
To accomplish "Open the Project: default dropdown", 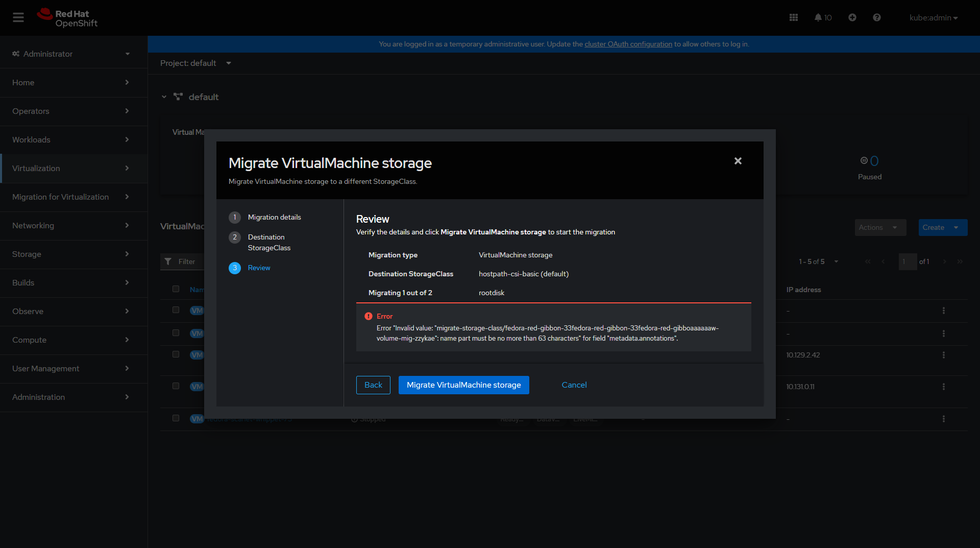I will click(195, 63).
